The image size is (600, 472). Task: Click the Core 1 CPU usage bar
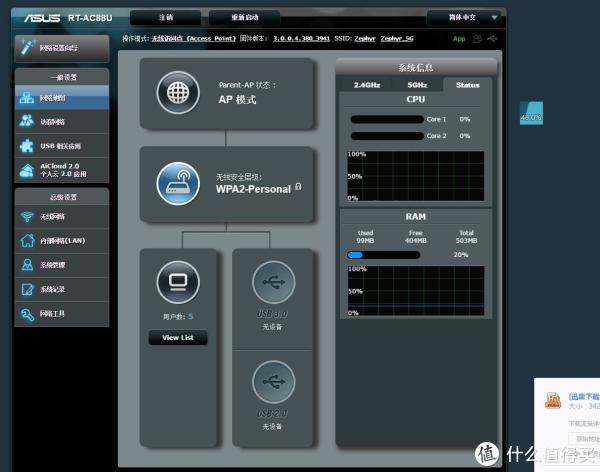(x=387, y=119)
